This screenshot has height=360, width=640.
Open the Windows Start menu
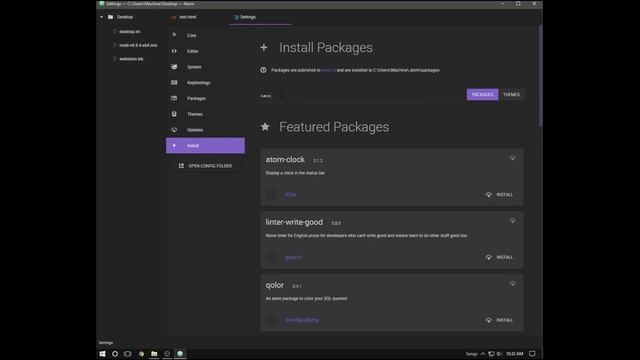pyautogui.click(x=102, y=354)
